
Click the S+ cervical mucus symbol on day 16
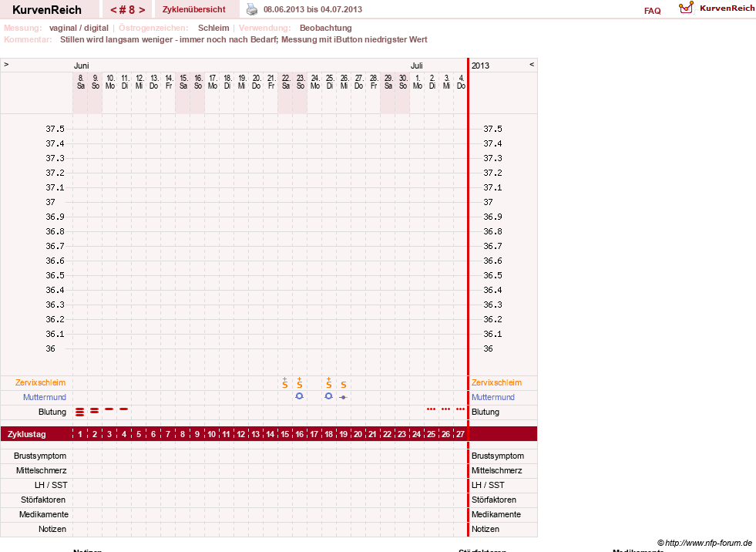point(300,382)
